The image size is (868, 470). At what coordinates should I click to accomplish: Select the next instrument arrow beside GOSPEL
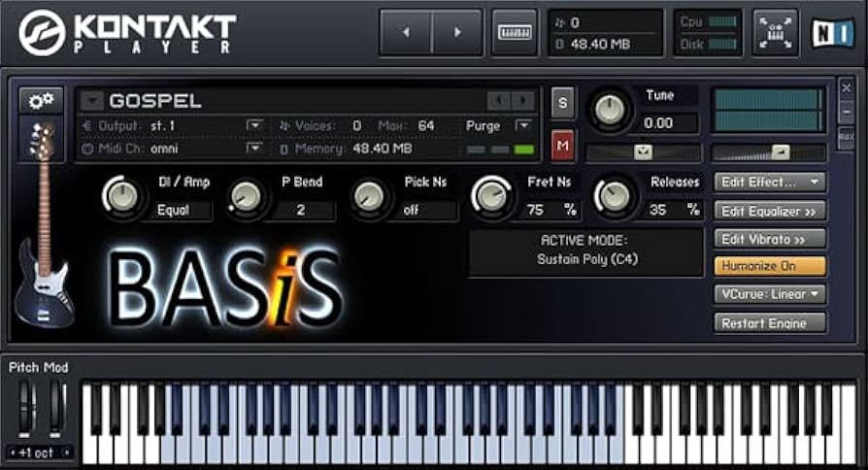pos(523,101)
